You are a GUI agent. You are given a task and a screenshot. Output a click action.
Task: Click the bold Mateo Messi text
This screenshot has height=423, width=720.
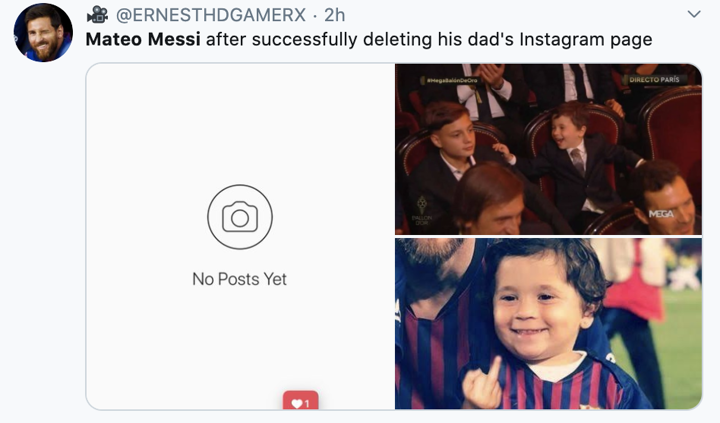click(x=143, y=40)
